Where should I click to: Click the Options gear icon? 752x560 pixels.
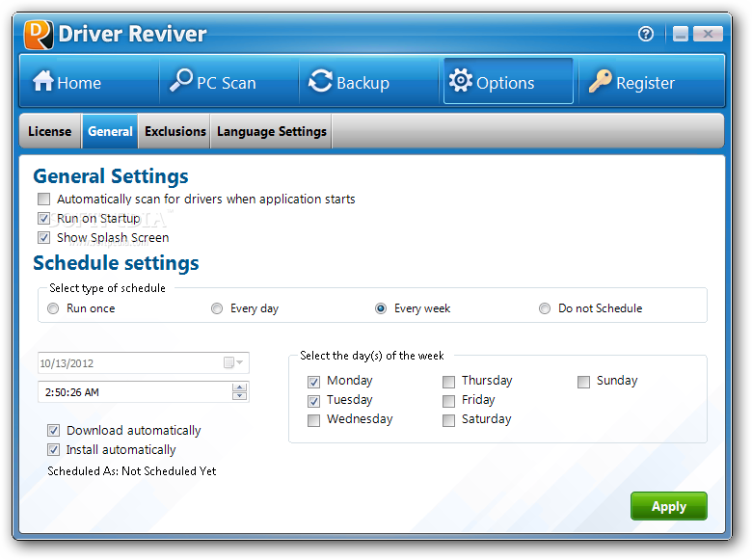(x=461, y=81)
